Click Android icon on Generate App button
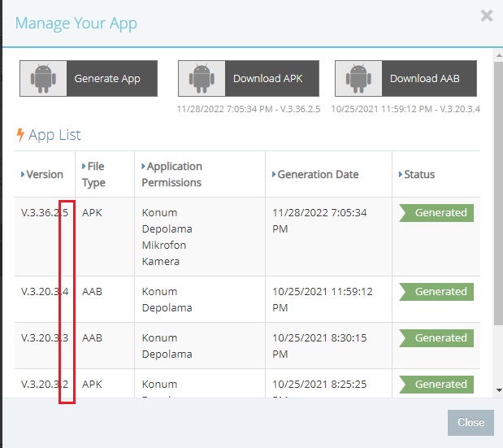The image size is (503, 448). point(43,78)
